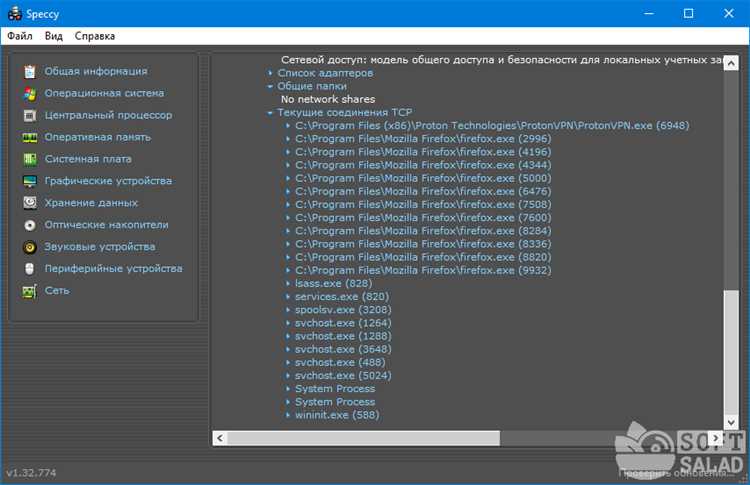Open the Справка menu
This screenshot has height=485, width=750.
click(x=95, y=36)
